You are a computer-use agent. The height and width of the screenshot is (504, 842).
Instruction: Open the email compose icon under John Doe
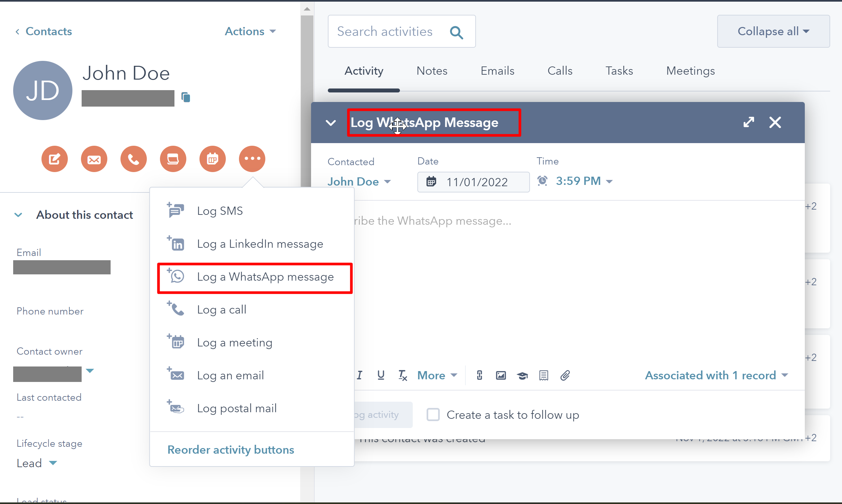[x=94, y=159]
